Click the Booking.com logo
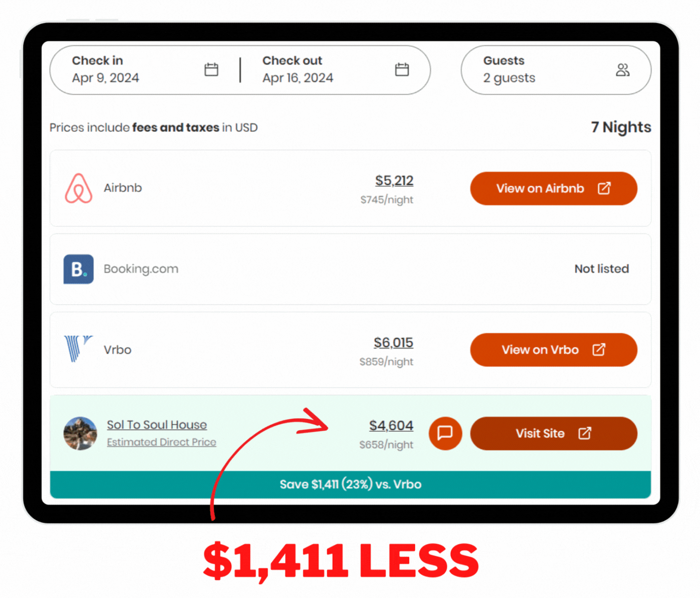Image resolution: width=700 pixels, height=598 pixels. point(78,269)
